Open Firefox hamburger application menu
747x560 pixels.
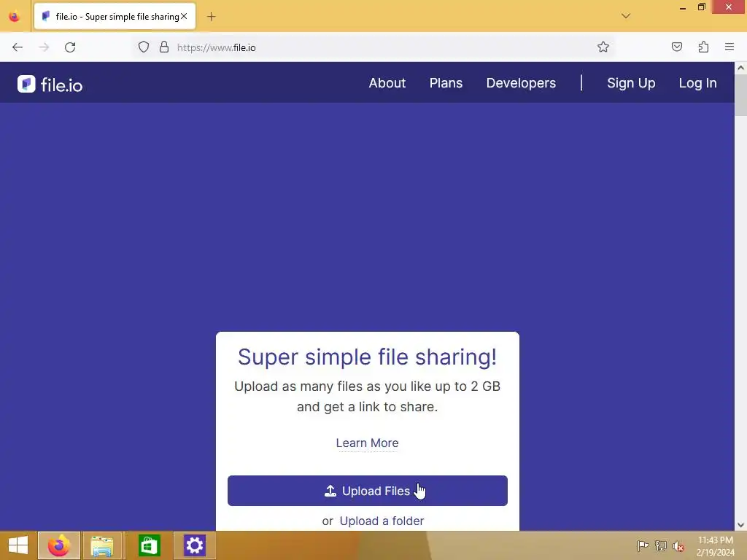[729, 47]
